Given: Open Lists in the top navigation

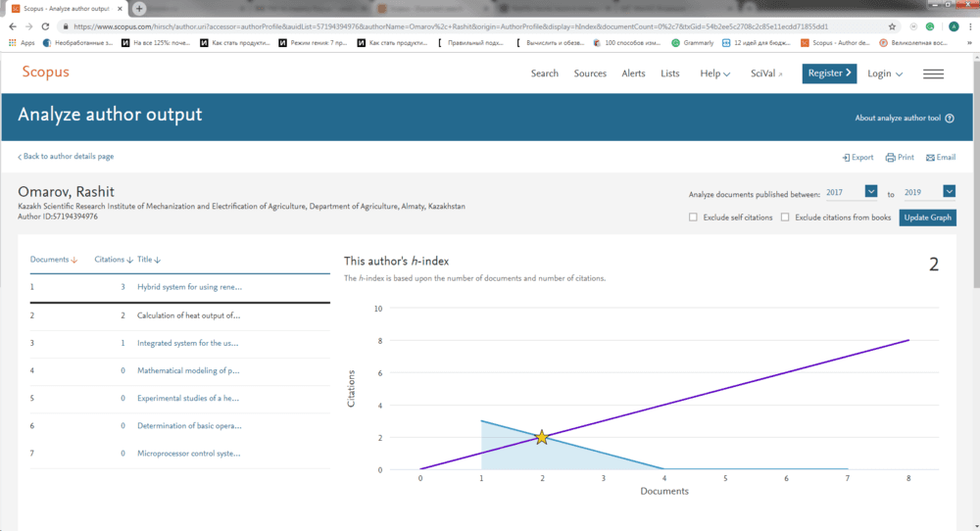Looking at the screenshot, I should click(670, 73).
